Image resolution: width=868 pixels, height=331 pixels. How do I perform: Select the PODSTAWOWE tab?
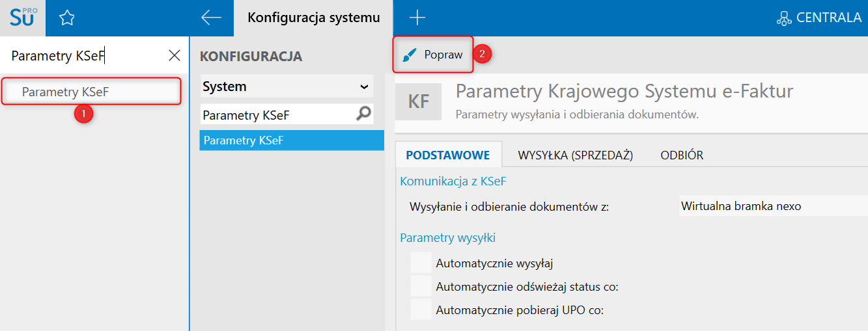(x=447, y=155)
